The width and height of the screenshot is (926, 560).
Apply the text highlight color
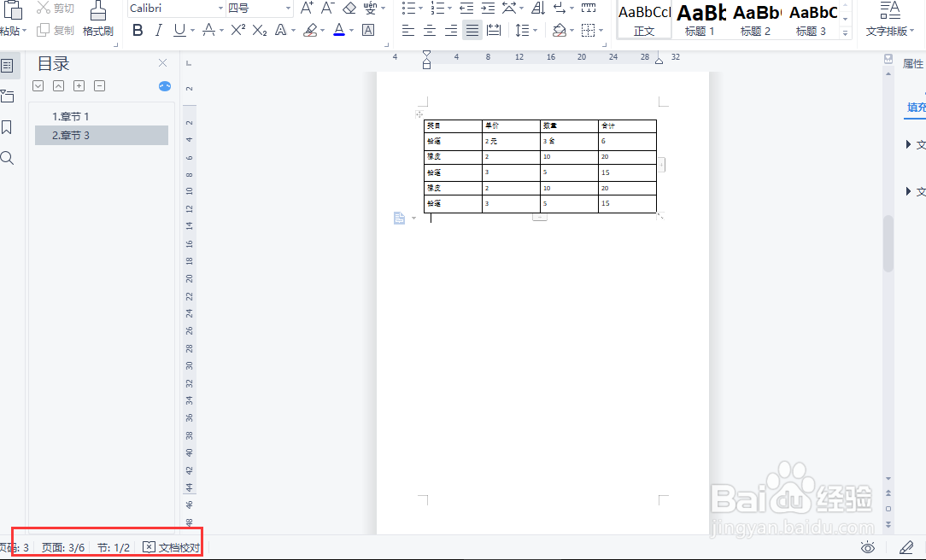coord(310,30)
